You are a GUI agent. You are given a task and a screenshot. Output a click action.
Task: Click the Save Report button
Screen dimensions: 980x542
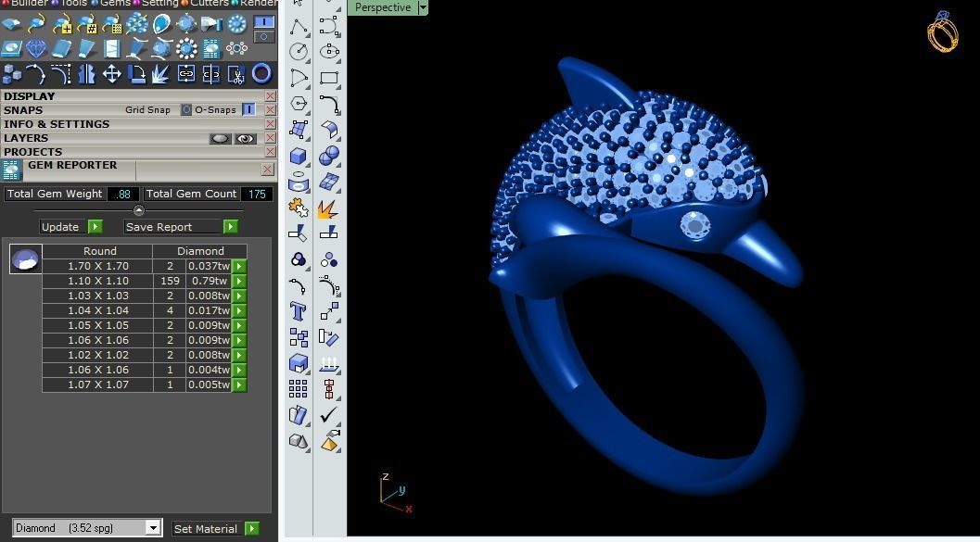181,227
